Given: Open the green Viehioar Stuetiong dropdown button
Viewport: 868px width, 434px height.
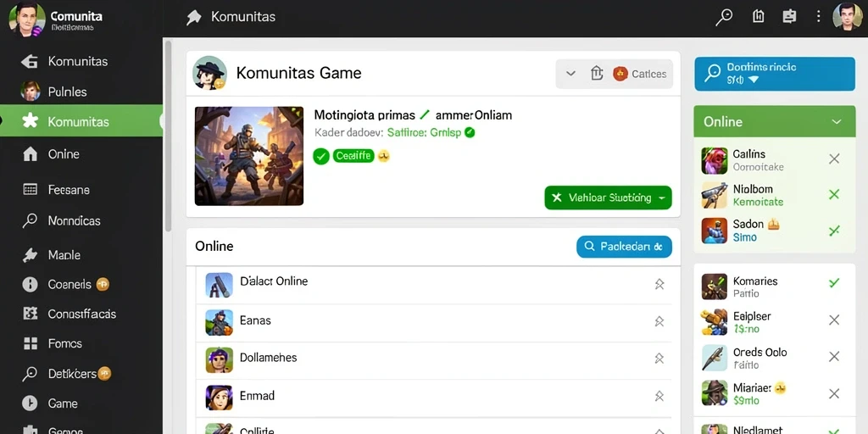Looking at the screenshot, I should tap(608, 198).
